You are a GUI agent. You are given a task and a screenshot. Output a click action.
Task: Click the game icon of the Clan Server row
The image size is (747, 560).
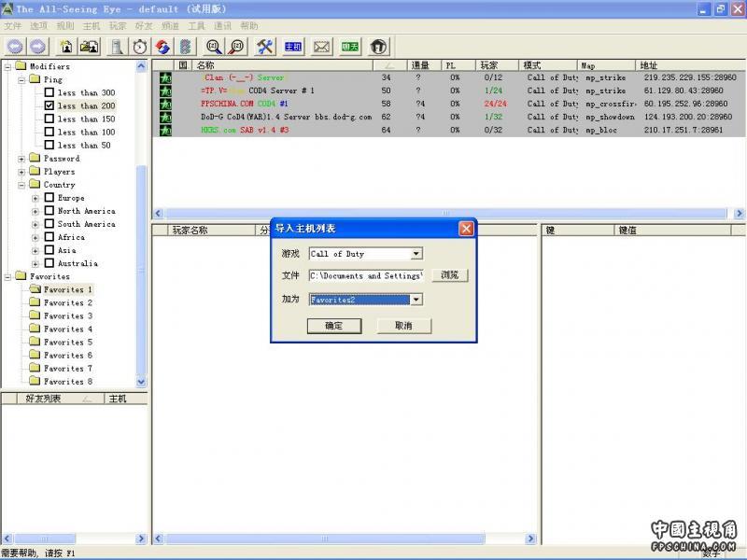coord(165,77)
